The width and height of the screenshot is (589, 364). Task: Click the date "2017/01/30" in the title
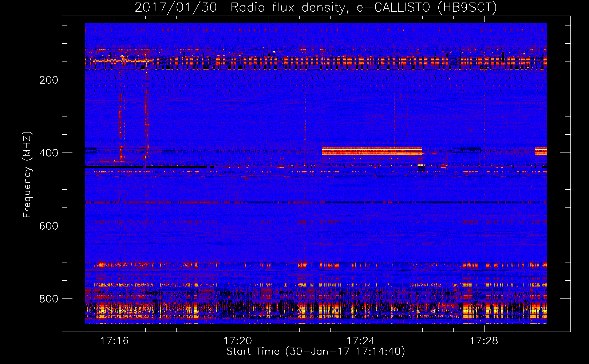[x=176, y=7]
